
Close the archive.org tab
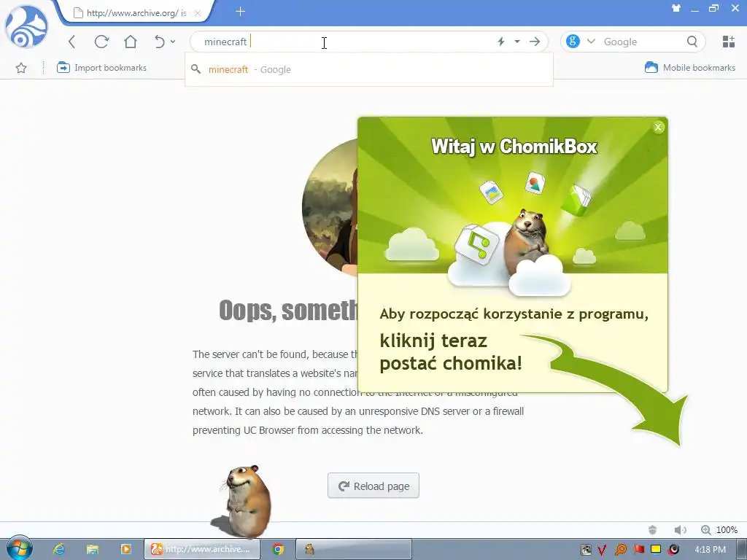pos(198,13)
